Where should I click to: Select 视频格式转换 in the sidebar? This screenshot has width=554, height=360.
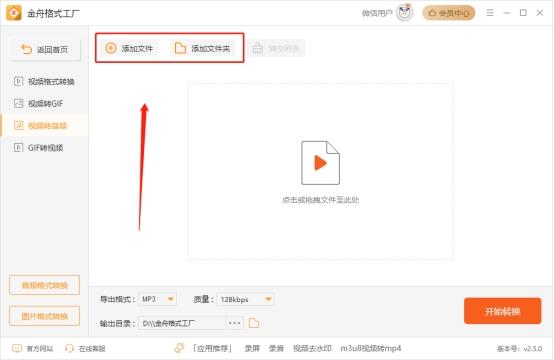pos(44,82)
